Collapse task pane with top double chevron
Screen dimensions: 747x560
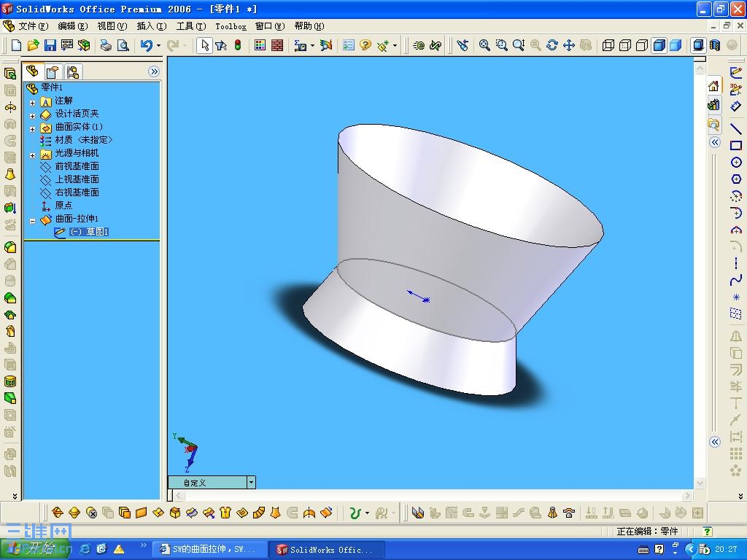tap(715, 142)
